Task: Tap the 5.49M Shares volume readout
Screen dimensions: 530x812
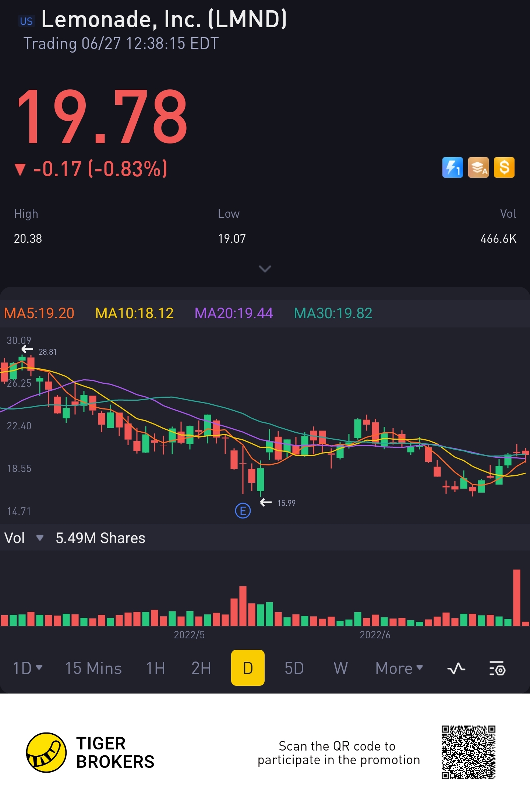Action: tap(100, 538)
